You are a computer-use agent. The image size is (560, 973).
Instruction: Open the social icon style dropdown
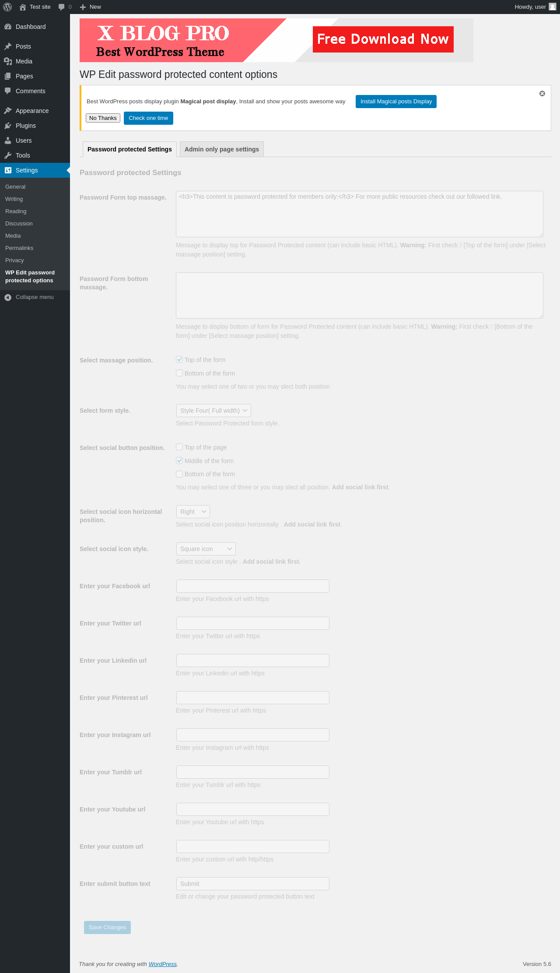click(206, 549)
